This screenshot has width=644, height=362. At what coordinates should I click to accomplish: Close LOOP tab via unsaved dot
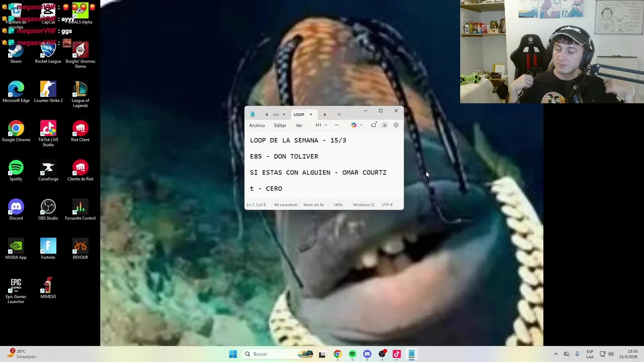click(x=310, y=114)
